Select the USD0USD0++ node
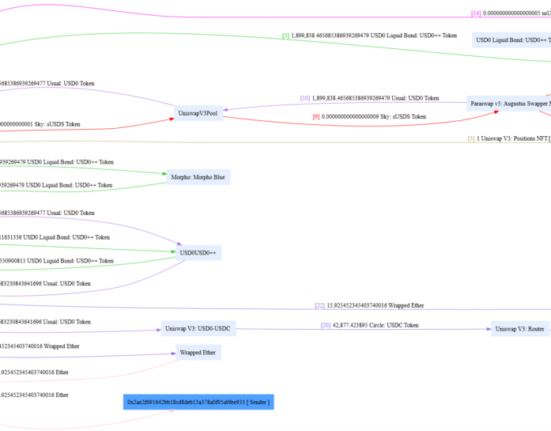The height and width of the screenshot is (431, 551). pyautogui.click(x=199, y=253)
